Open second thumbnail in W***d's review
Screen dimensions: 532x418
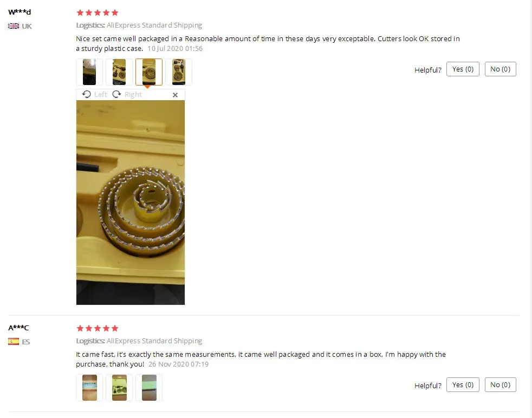tap(119, 72)
